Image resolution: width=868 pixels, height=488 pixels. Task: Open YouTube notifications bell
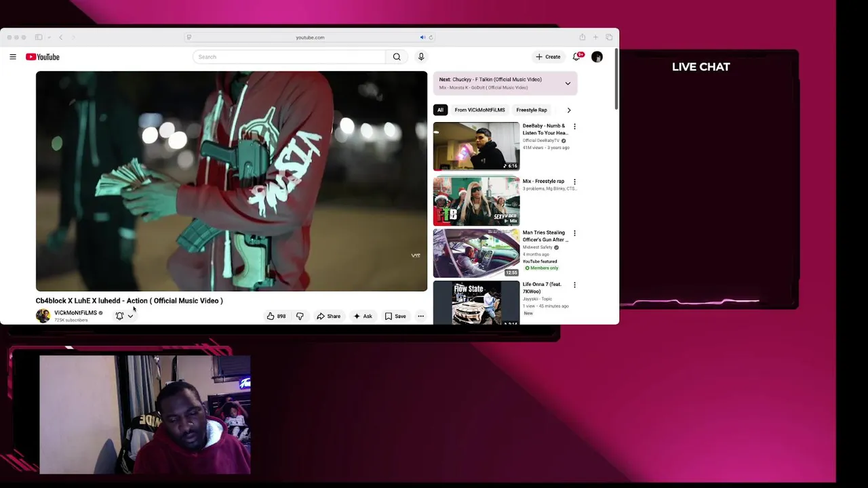pyautogui.click(x=577, y=57)
